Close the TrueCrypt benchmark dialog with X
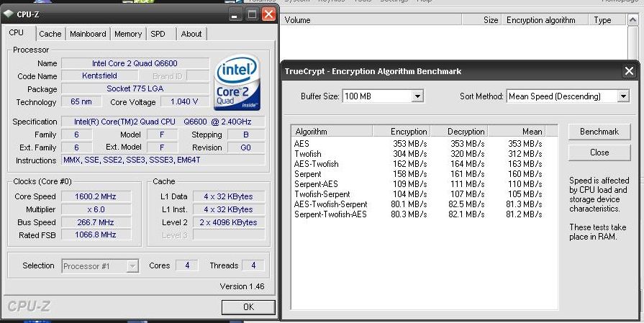Viewport: 644px width, 323px height. tap(629, 71)
